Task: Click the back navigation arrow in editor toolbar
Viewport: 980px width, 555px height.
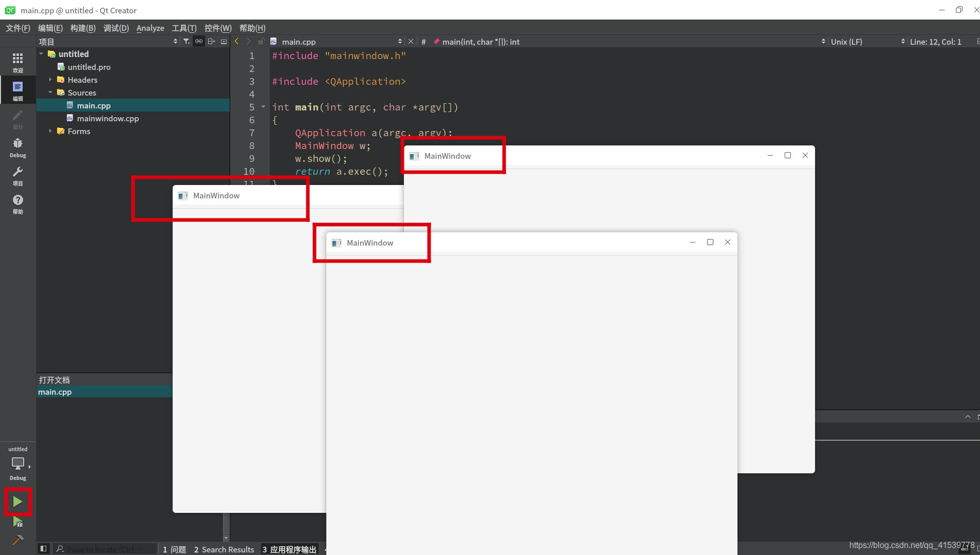Action: 236,41
